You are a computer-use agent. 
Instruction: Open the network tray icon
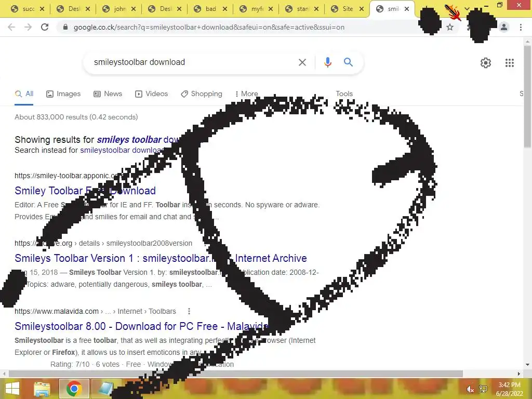483,389
